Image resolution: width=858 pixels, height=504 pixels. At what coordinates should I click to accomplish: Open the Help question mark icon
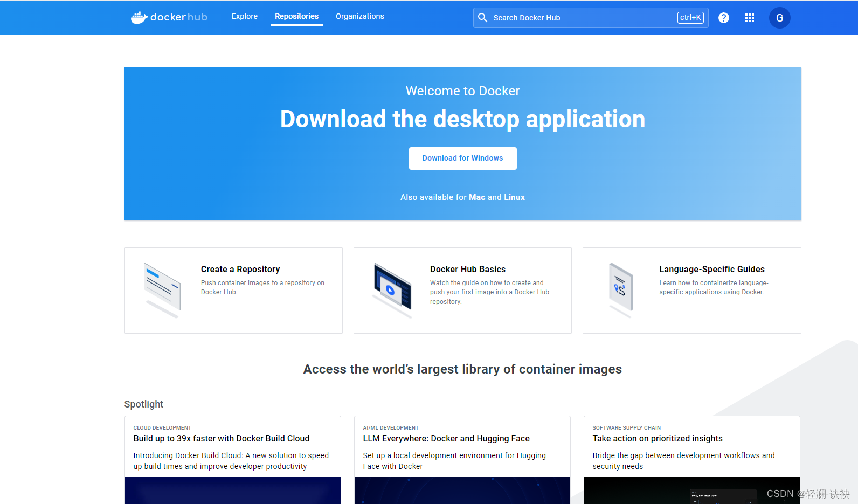(724, 18)
